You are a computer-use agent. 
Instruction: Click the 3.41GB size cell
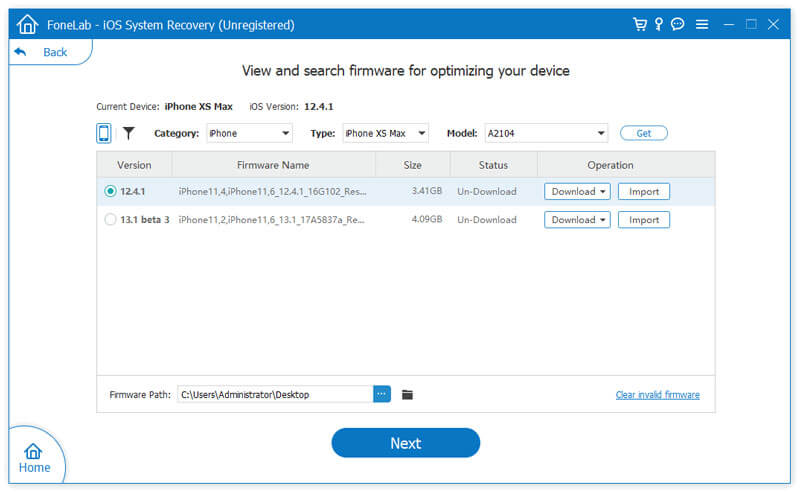pos(427,191)
